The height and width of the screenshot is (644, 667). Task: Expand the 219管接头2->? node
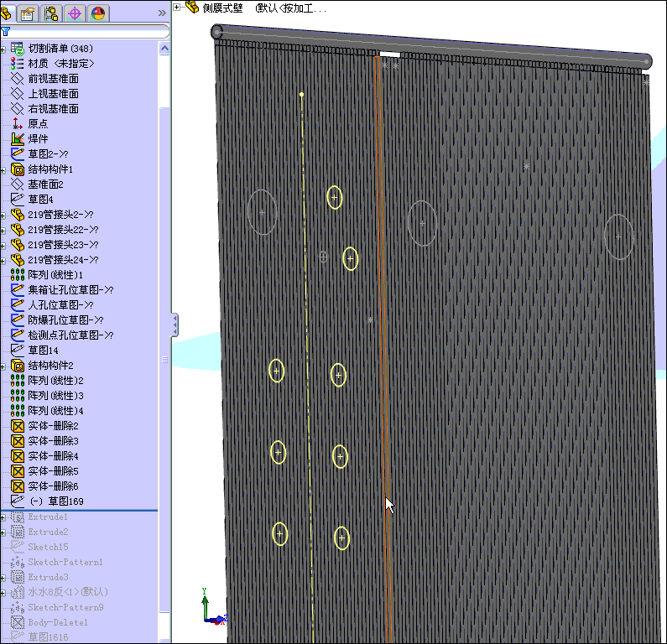[3, 216]
